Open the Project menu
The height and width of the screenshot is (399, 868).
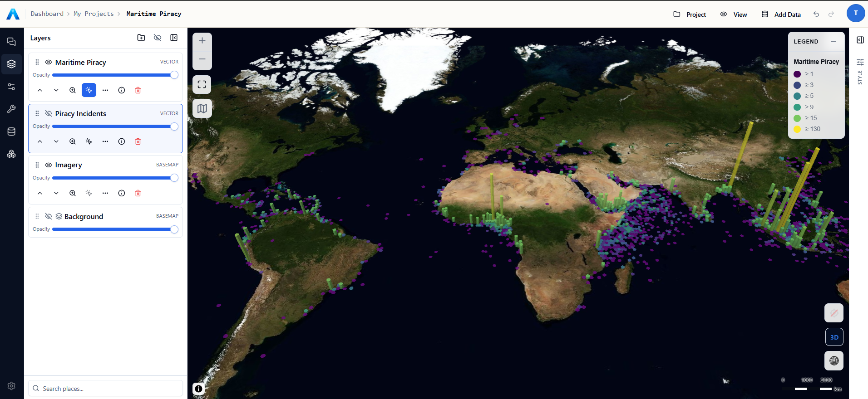[x=690, y=15]
